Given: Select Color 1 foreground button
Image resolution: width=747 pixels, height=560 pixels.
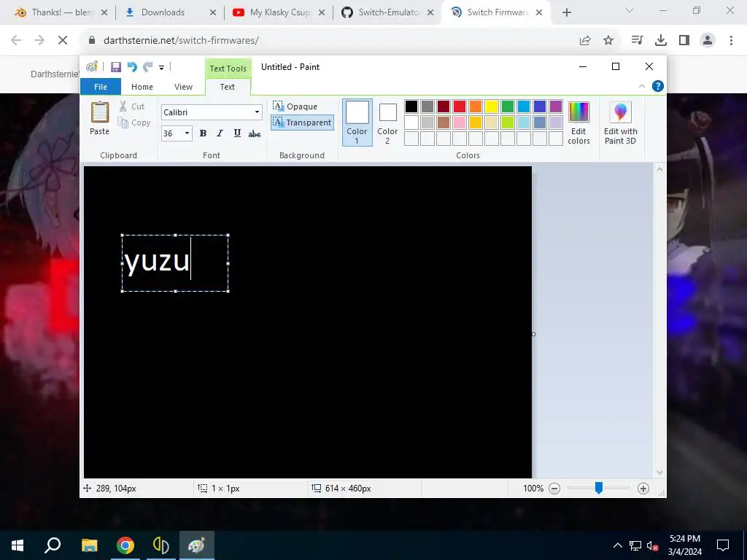Looking at the screenshot, I should click(357, 122).
